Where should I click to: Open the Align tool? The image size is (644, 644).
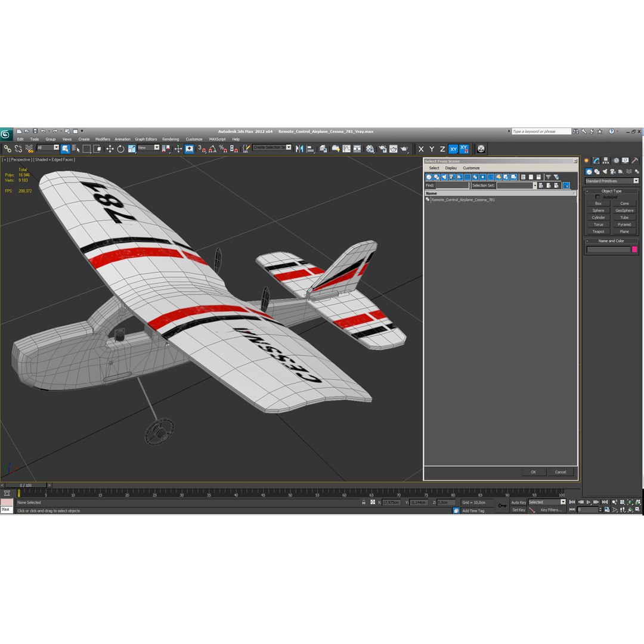click(311, 148)
